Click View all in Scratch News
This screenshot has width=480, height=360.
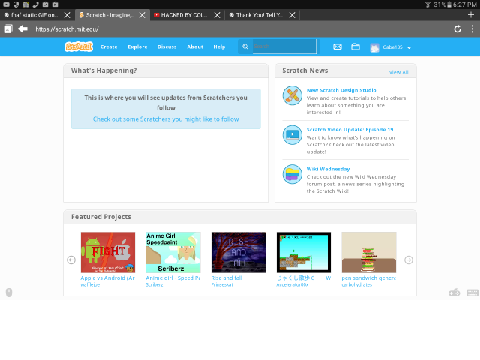[x=399, y=72]
